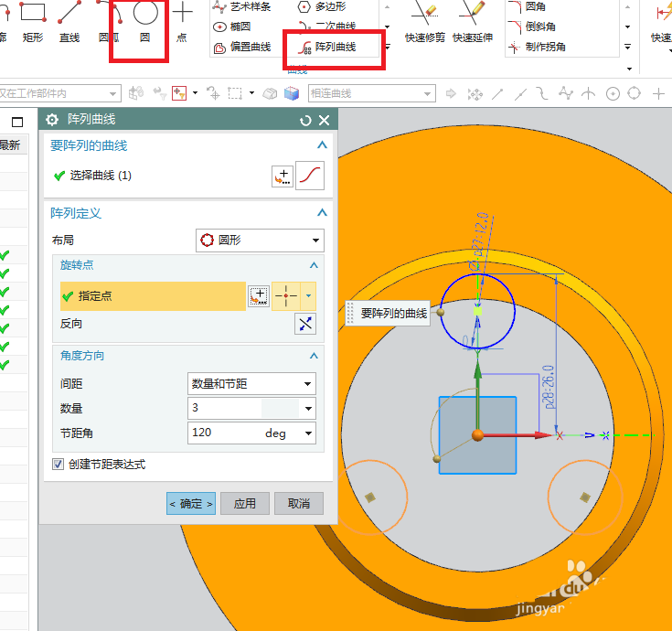Collapse the 角度方向 group

(314, 356)
